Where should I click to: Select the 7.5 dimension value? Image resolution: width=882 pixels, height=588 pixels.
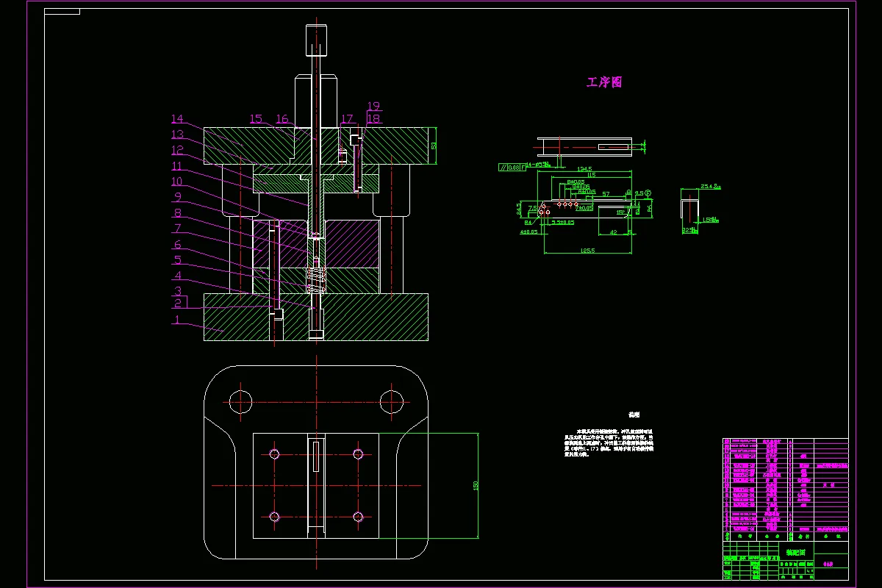coord(532,208)
